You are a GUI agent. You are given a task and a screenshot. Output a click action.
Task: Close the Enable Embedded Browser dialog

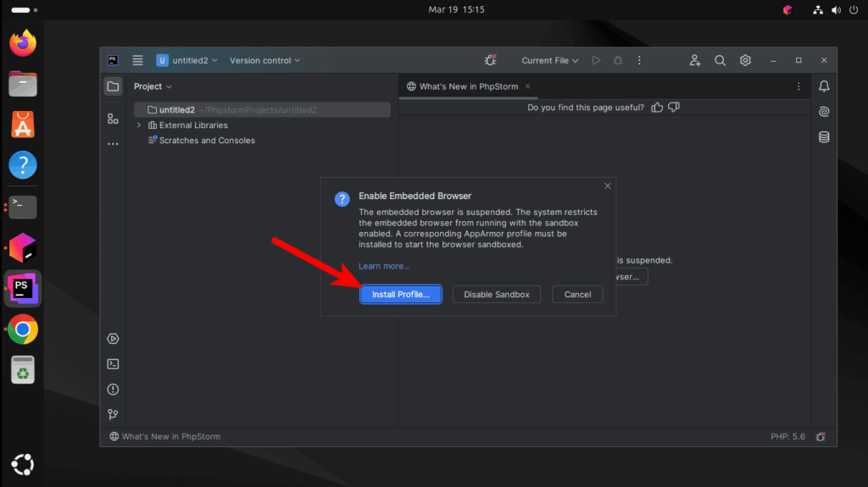tap(607, 186)
